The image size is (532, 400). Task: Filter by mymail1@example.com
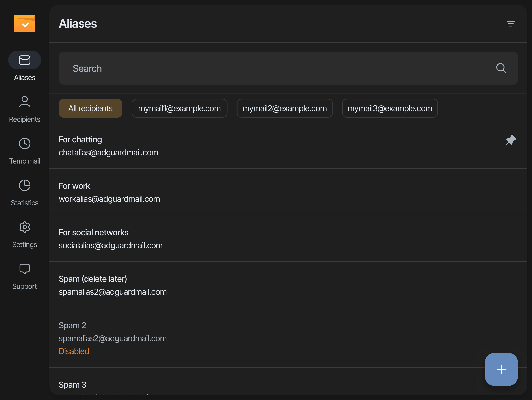tap(179, 108)
